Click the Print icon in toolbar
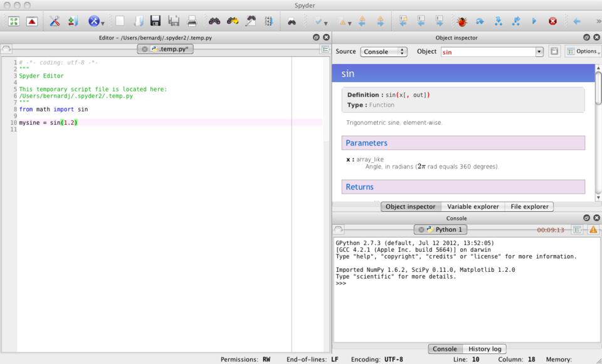 tap(192, 21)
